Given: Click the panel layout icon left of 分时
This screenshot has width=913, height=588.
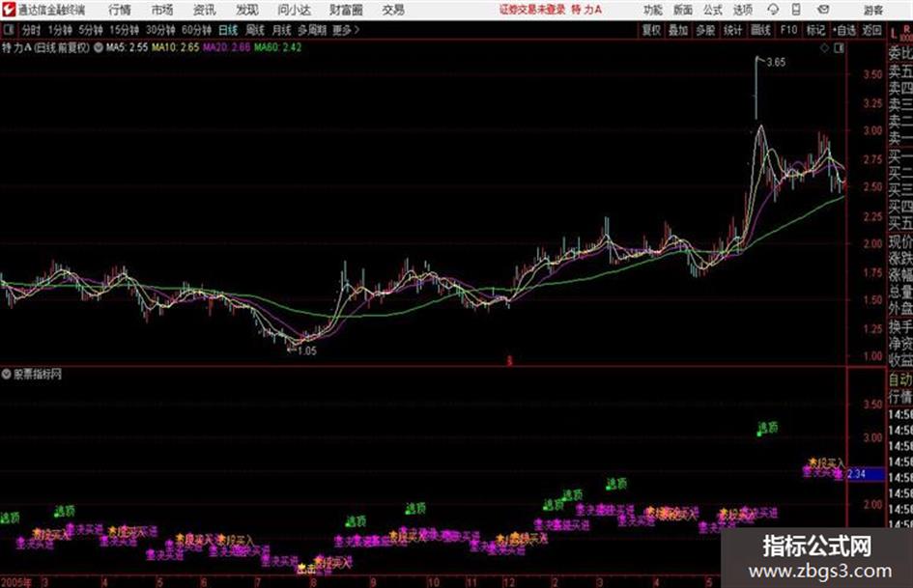Looking at the screenshot, I should (x=9, y=30).
